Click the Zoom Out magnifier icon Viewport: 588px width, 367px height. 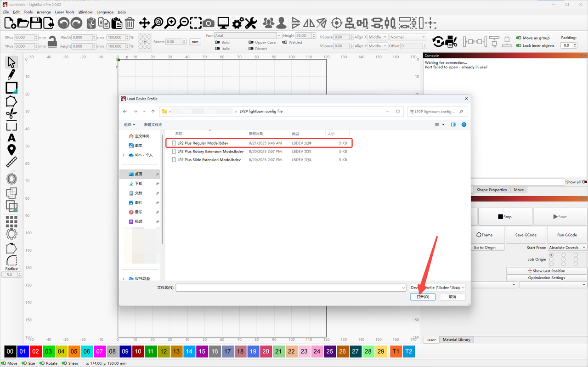(183, 23)
